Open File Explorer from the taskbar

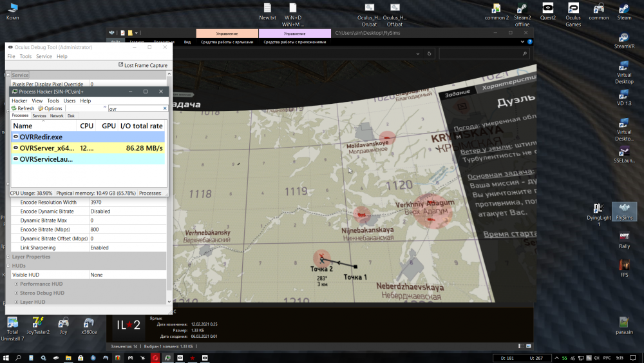tap(68, 358)
